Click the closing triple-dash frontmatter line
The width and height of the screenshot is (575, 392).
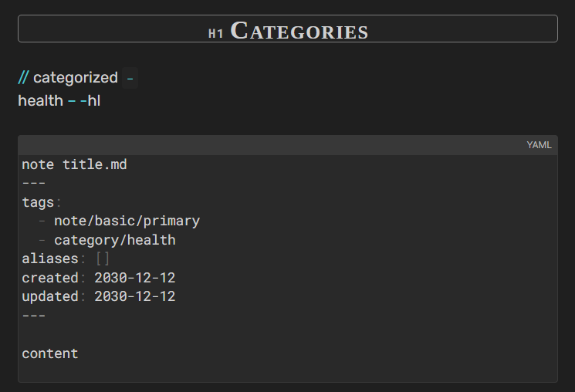[x=33, y=316]
